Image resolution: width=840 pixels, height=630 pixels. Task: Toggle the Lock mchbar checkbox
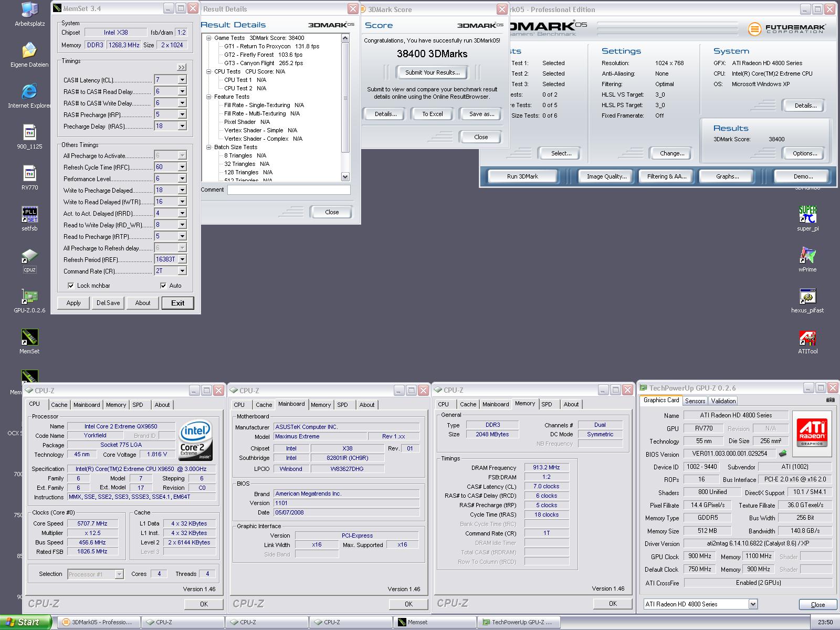[71, 286]
